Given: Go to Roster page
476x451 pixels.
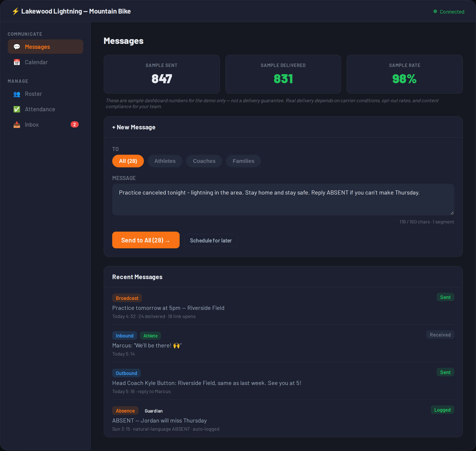Looking at the screenshot, I should click(x=45, y=94).
